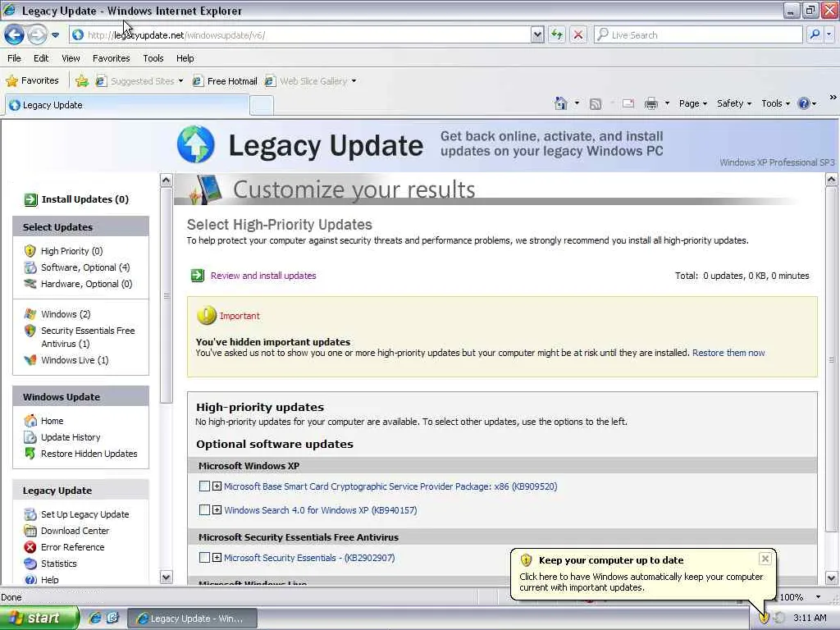Check the Windows Search 4.0 checkbox

click(204, 509)
